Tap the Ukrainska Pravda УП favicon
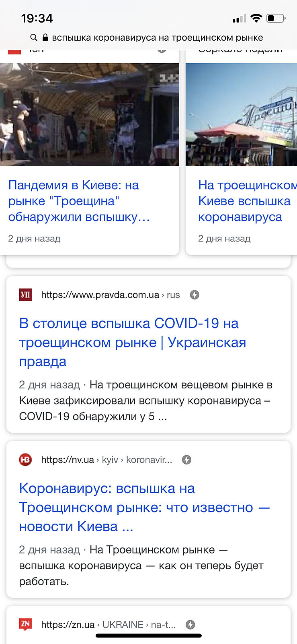Screen dimensions: 297x644 pyautogui.click(x=25, y=295)
